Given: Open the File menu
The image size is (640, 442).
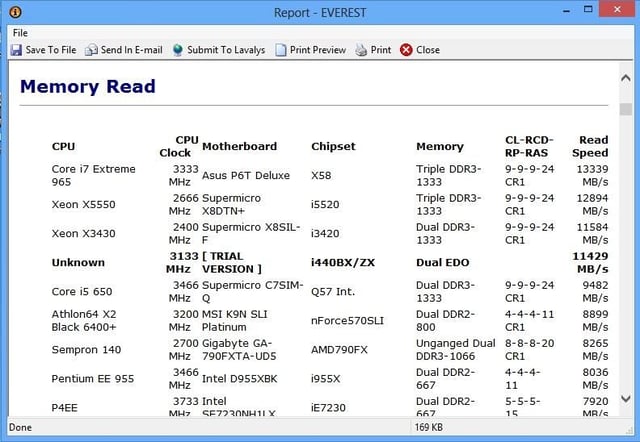Looking at the screenshot, I should tap(20, 33).
